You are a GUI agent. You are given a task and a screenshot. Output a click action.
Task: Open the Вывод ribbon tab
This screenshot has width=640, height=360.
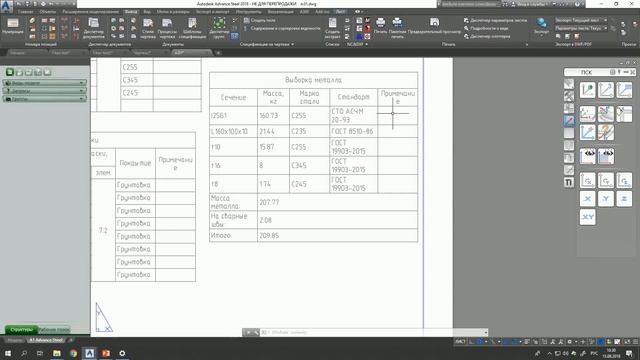pyautogui.click(x=131, y=12)
